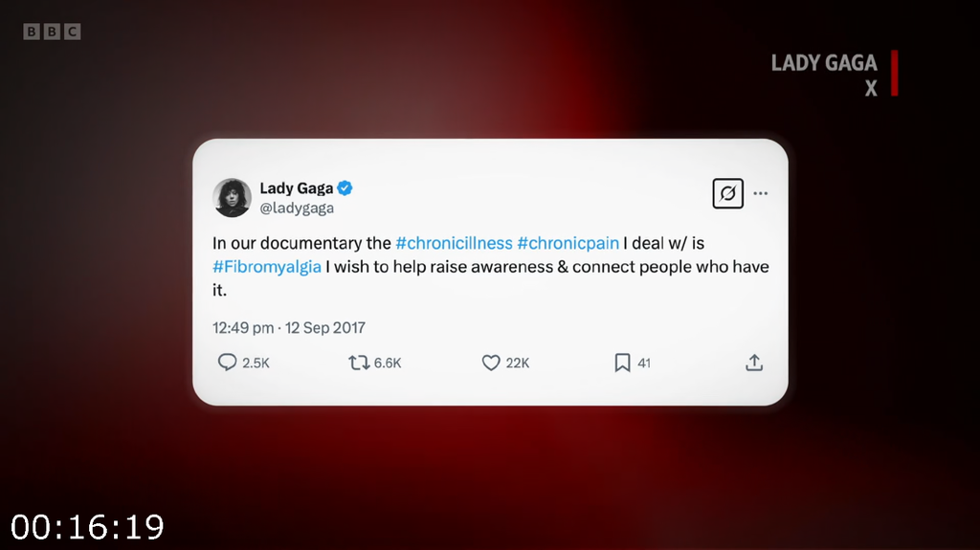Viewport: 980px width, 550px height.
Task: Open the Lady Gaga display name
Action: pos(297,187)
